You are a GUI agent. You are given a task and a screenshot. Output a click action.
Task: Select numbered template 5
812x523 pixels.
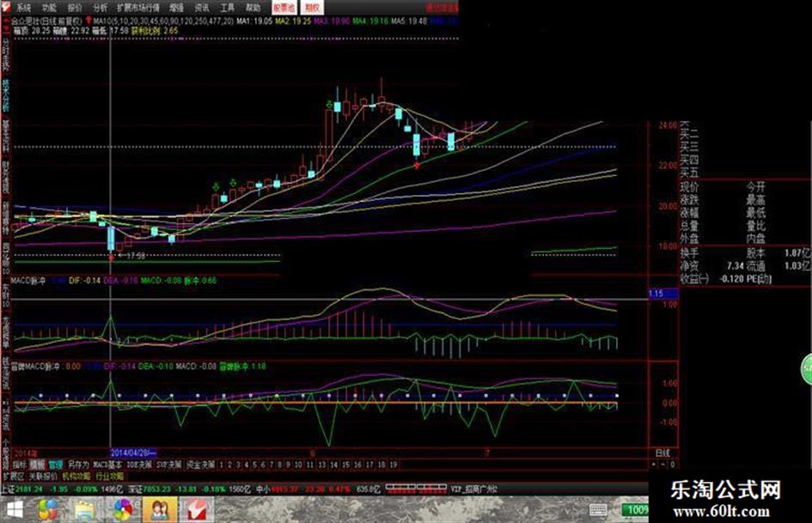[255, 465]
